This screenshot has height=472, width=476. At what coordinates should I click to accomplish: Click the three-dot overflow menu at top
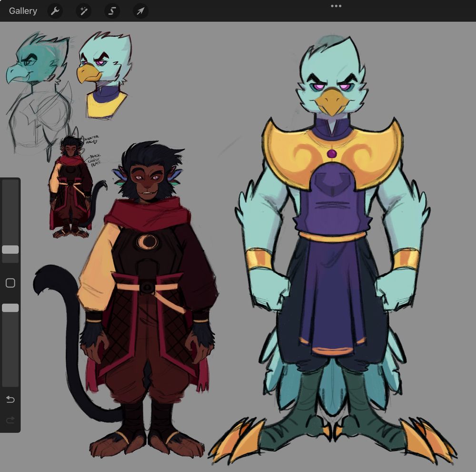tap(336, 6)
